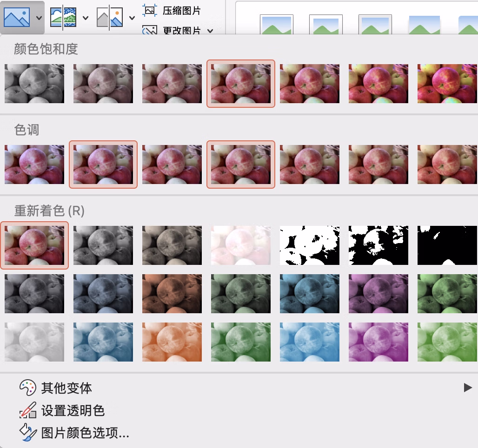Select the first thumbnail in the 色调 row
This screenshot has height=448, width=478.
(34, 165)
